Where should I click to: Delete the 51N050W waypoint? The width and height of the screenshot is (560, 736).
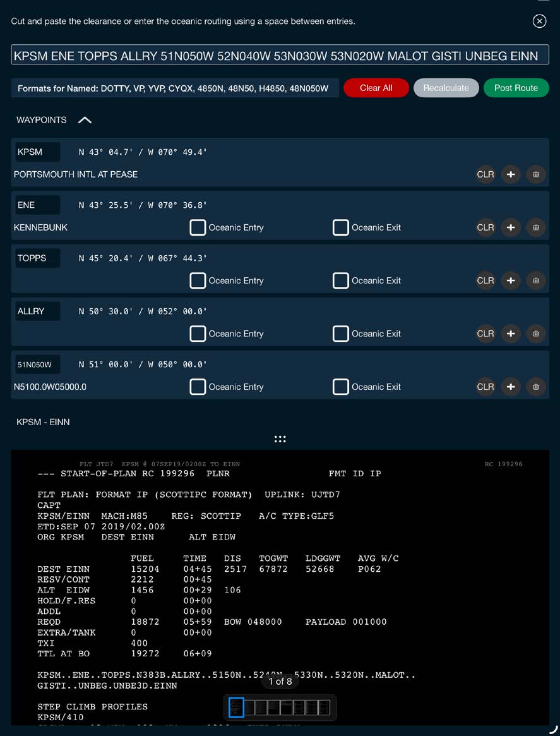pyautogui.click(x=535, y=387)
